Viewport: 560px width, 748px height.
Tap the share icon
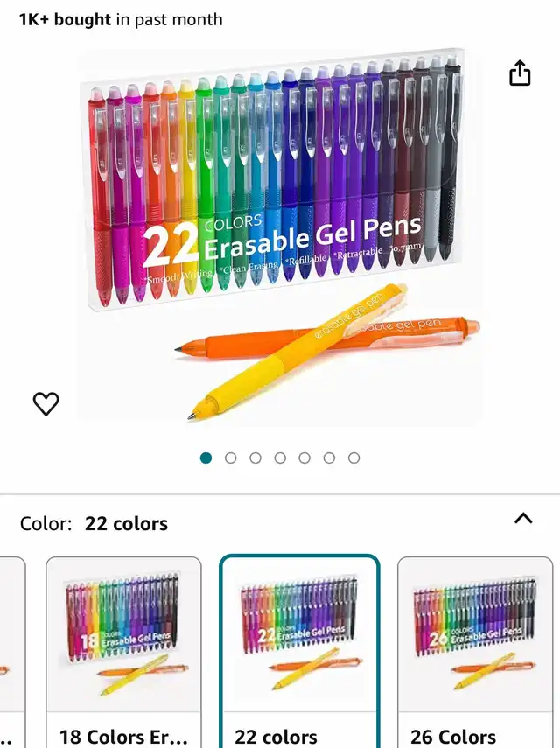coord(520,73)
